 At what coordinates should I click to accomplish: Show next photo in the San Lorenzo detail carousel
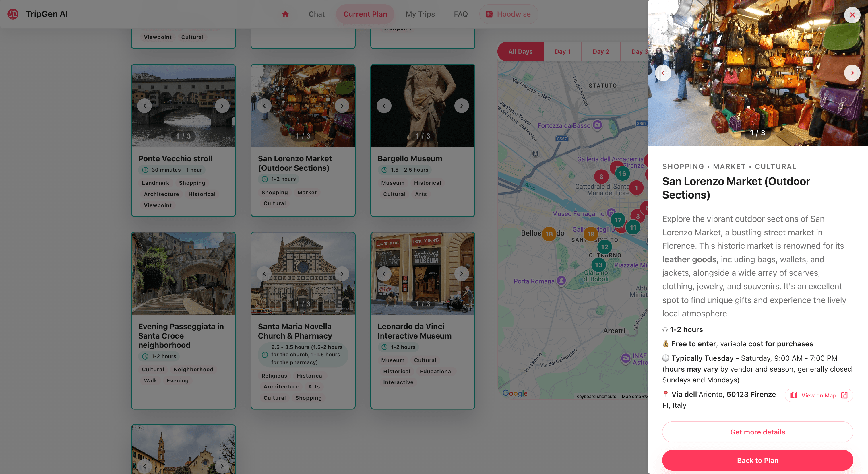point(852,73)
